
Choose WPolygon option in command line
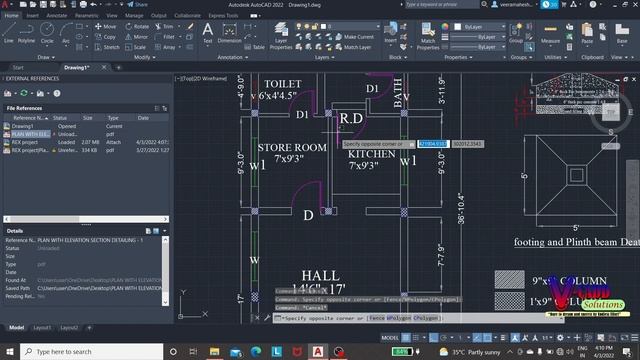[x=398, y=318]
